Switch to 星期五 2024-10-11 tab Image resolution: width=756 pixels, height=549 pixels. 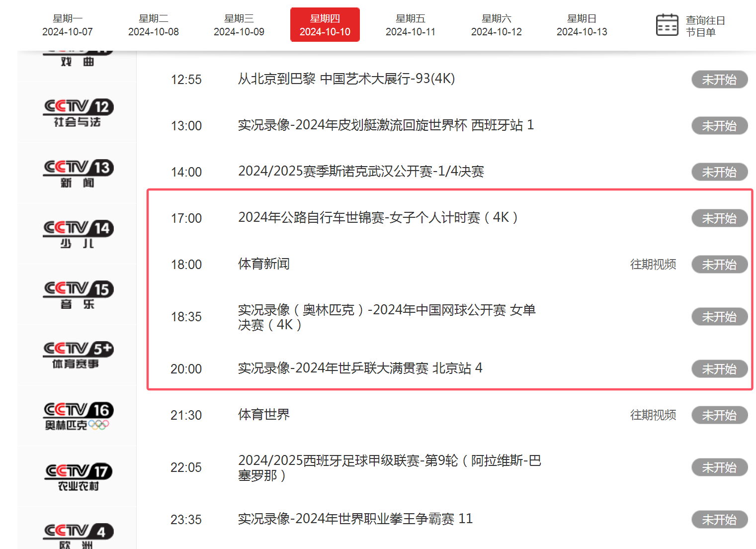point(411,25)
